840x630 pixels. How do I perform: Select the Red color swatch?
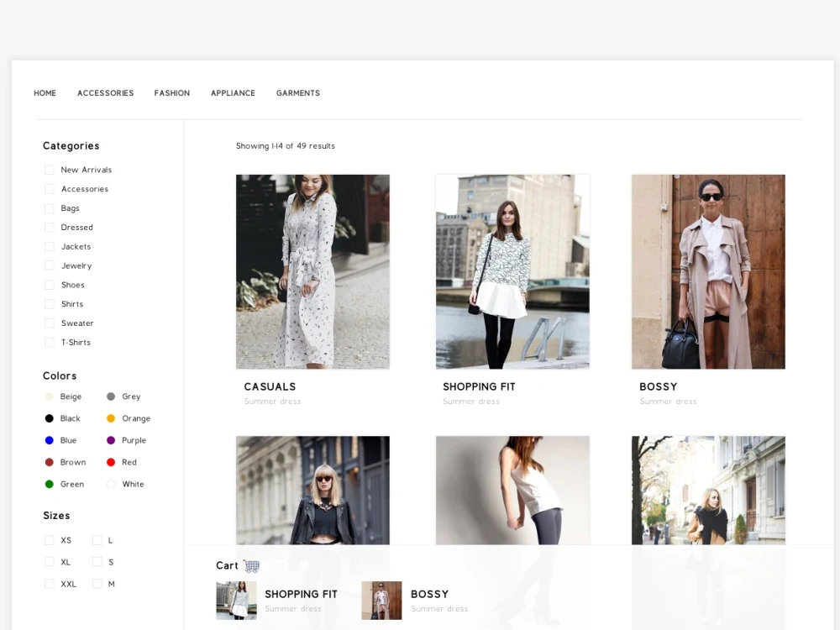coord(111,462)
